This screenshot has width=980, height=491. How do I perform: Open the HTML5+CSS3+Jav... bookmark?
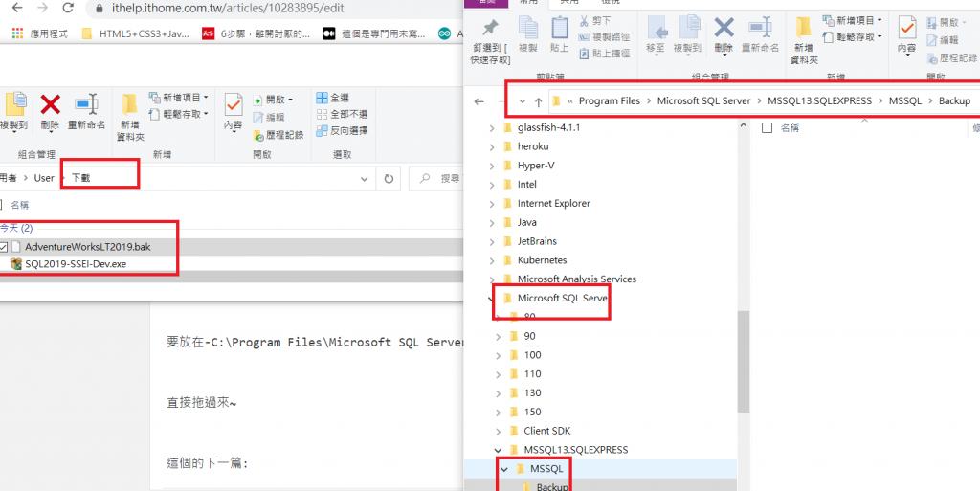pyautogui.click(x=135, y=33)
